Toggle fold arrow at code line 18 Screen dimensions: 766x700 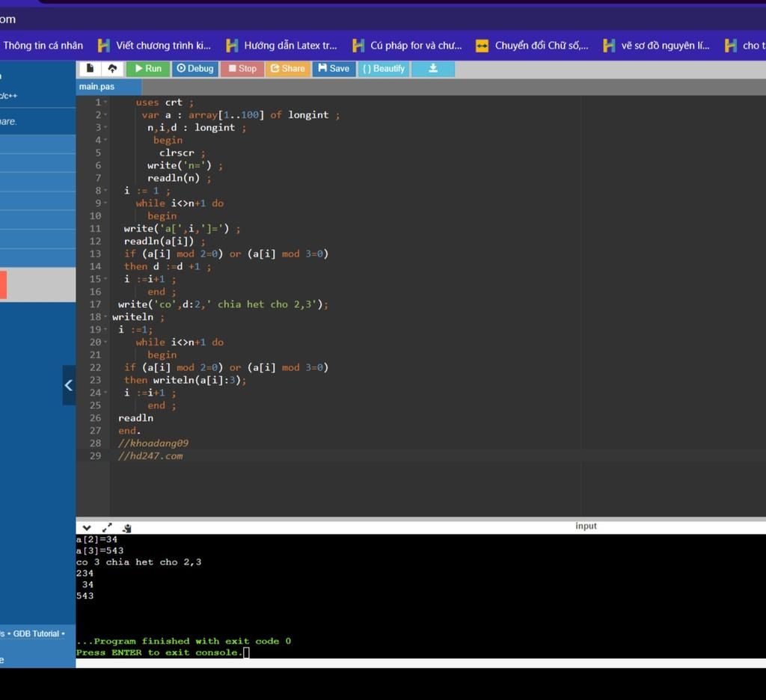coord(105,317)
